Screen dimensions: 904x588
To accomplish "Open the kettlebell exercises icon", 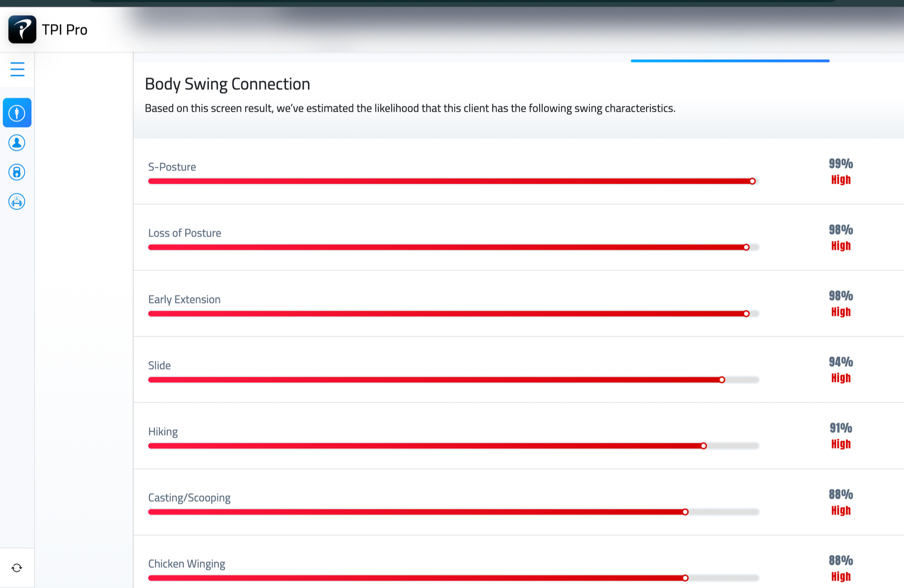I will pyautogui.click(x=17, y=172).
